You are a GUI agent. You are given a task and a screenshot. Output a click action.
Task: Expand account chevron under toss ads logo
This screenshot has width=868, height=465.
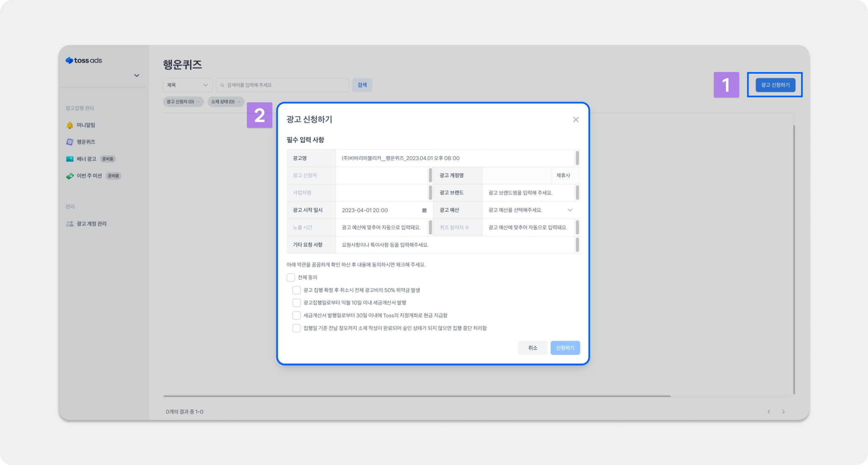click(x=136, y=75)
